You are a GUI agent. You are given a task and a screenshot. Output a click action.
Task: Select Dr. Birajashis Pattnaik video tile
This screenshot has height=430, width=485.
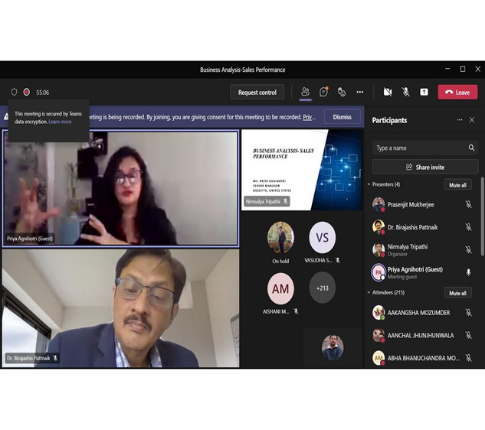[x=120, y=308]
